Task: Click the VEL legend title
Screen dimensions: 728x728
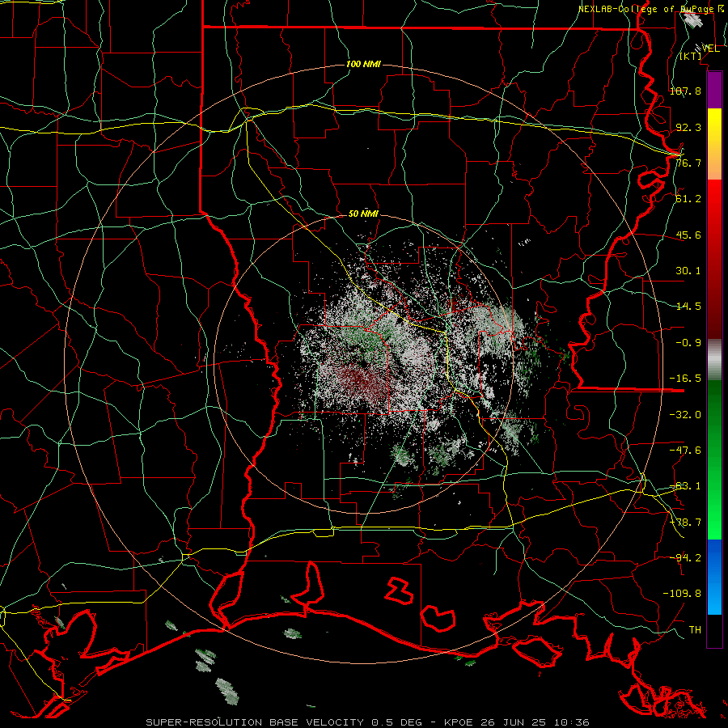Action: (710, 48)
